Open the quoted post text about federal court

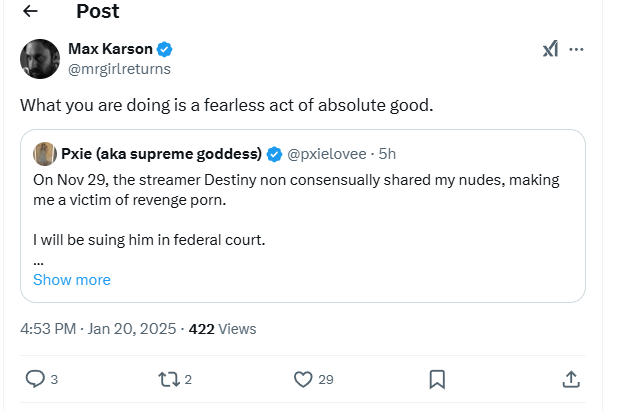149,240
